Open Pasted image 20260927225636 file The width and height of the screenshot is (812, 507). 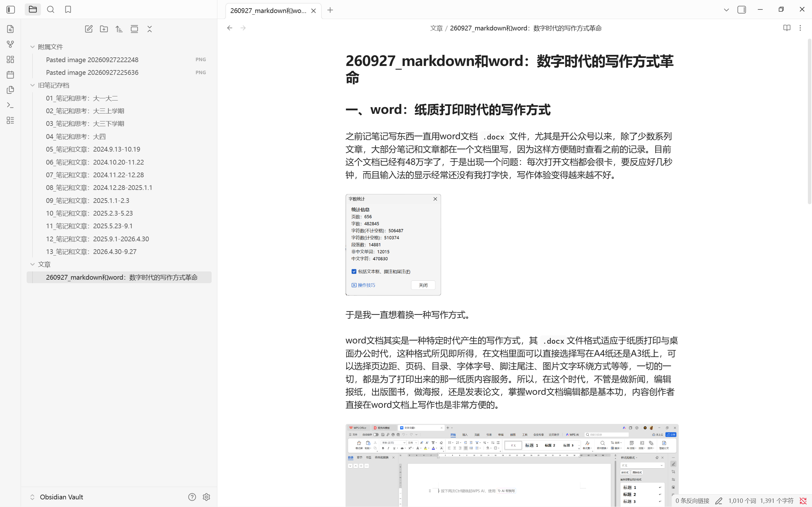[119, 72]
